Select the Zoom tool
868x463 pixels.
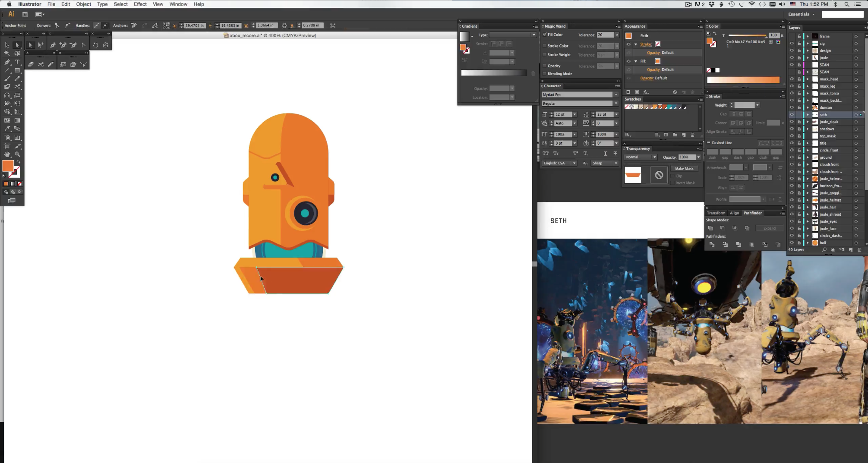coord(17,154)
